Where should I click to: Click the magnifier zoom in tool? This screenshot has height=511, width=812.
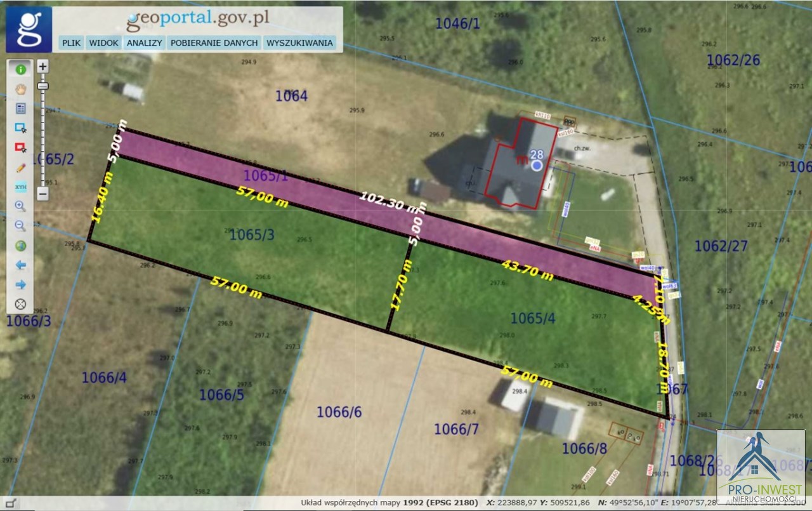pos(20,206)
